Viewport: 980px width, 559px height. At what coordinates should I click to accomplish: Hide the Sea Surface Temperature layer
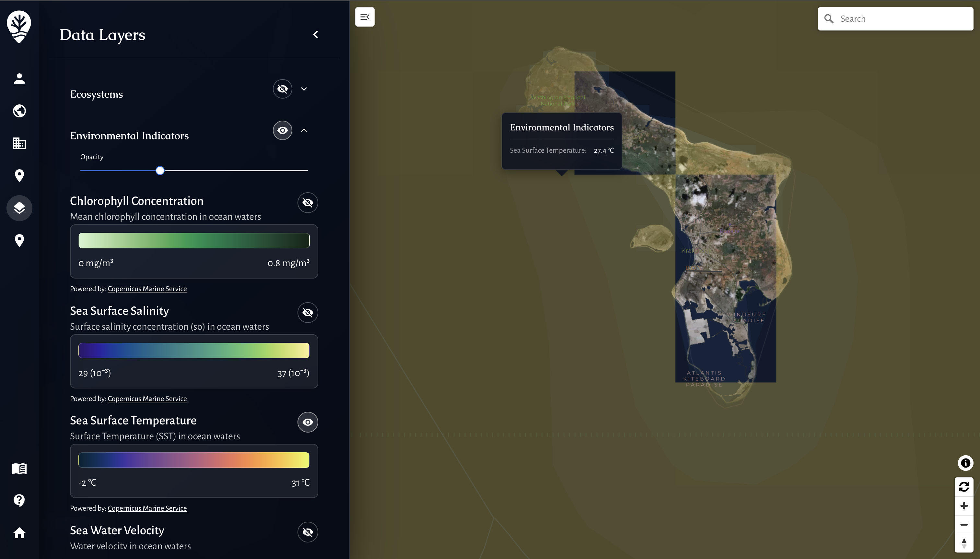308,422
